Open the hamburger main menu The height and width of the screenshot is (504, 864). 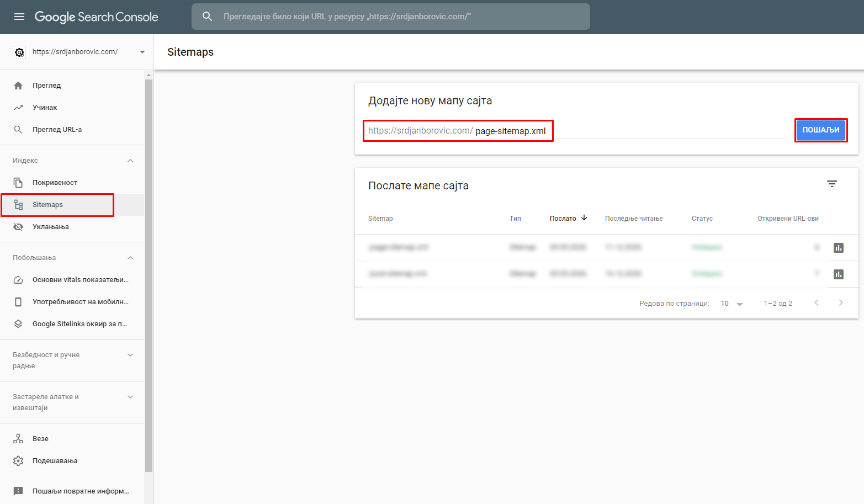point(19,17)
